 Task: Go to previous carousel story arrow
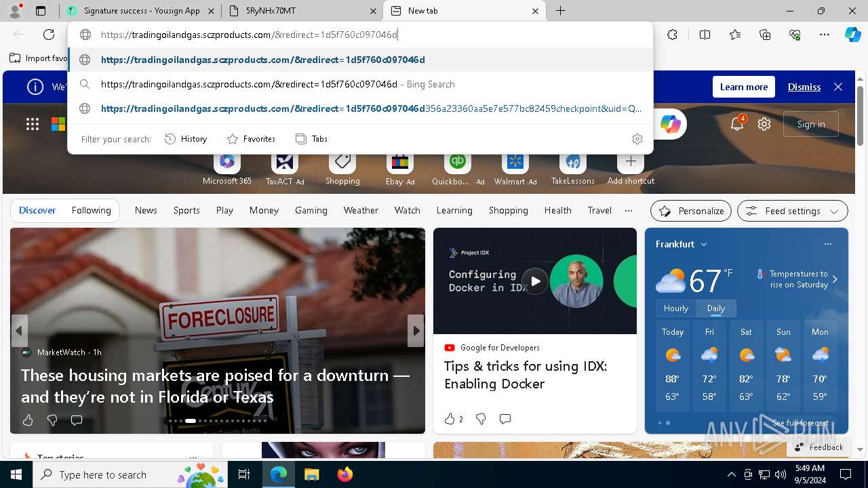19,331
